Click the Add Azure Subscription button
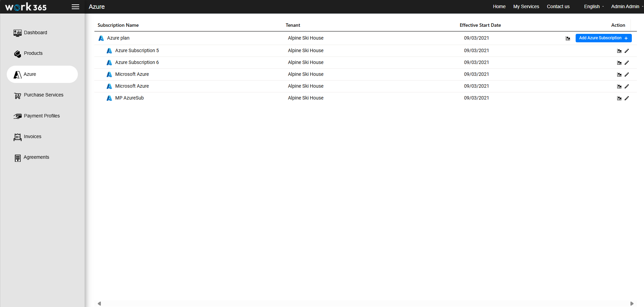Viewport: 644px width, 307px height. coord(603,38)
